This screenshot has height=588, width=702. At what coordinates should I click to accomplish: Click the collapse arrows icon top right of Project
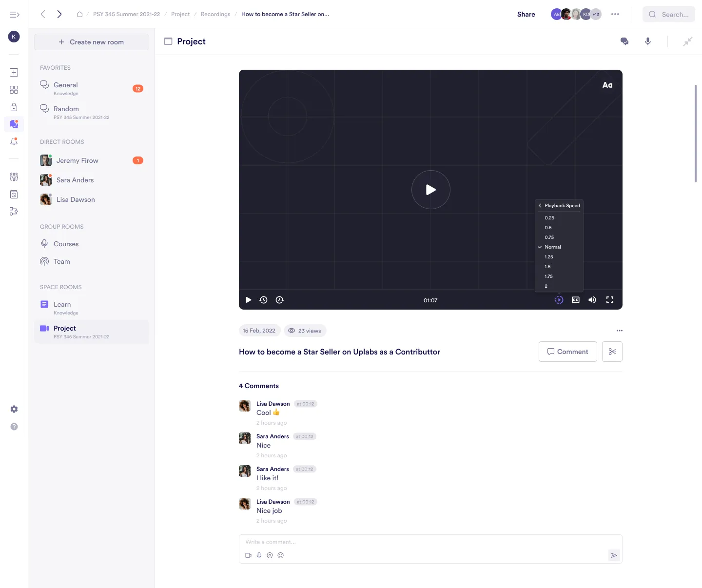(688, 41)
